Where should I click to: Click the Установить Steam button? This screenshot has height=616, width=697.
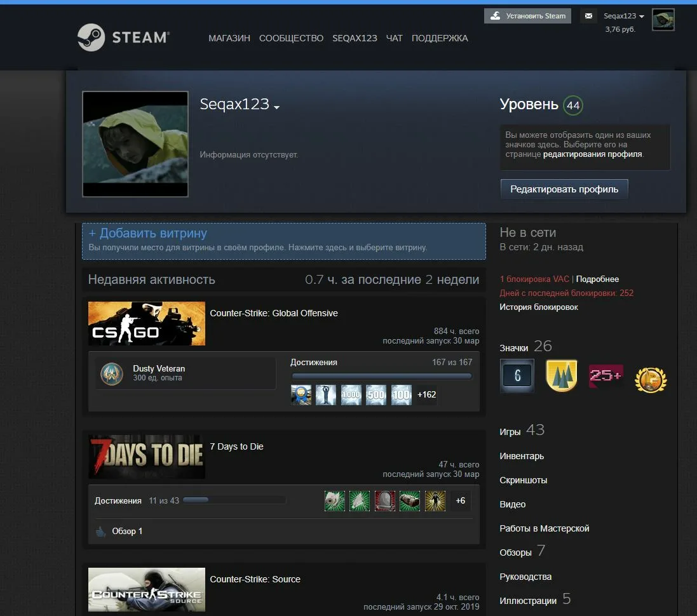[527, 16]
